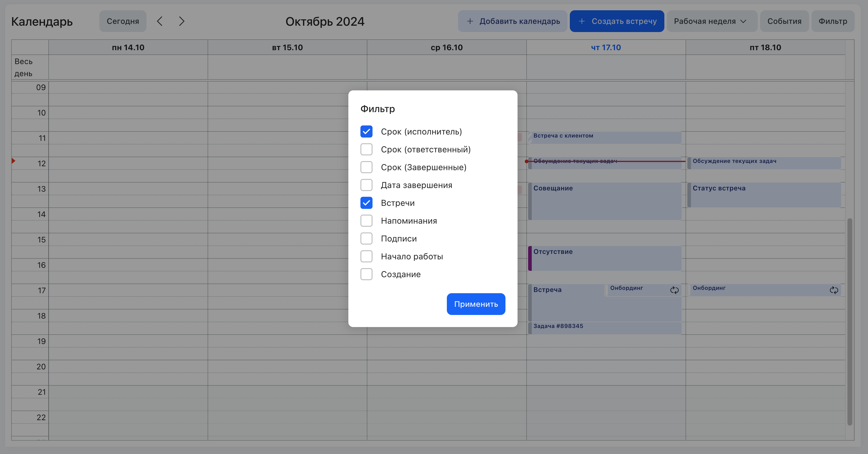The image size is (868, 454).
Task: Open Совещание event
Action: point(605,201)
